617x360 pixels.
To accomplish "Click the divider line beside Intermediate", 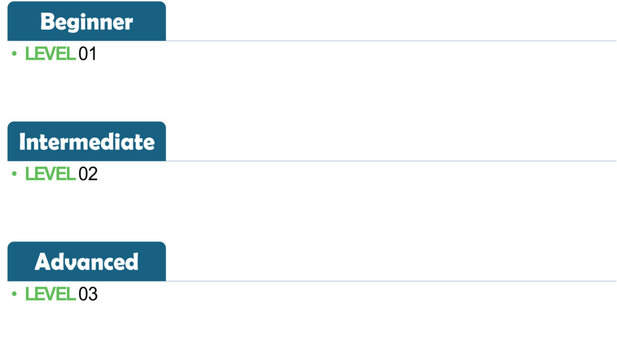I will (x=391, y=161).
